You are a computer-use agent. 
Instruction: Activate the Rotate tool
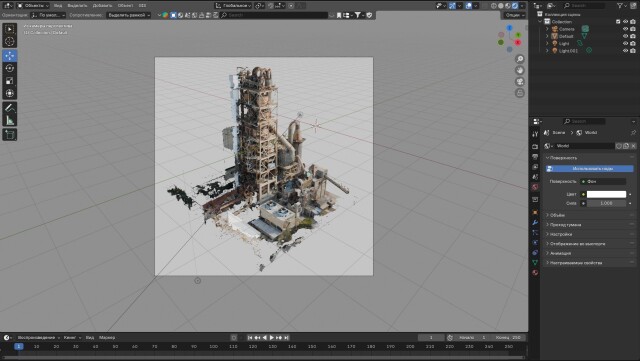[x=9, y=68]
